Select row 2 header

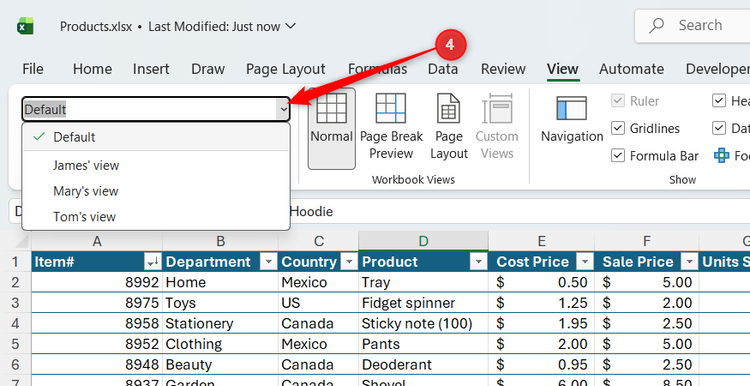[x=15, y=282]
